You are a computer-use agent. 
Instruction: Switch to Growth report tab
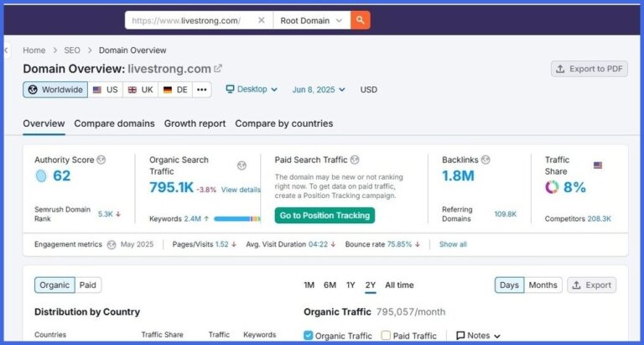195,123
